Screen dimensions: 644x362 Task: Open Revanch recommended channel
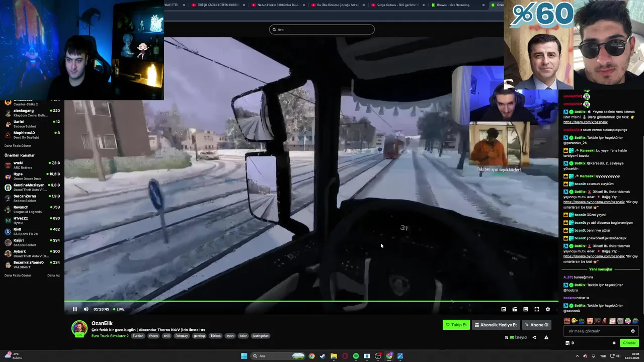pyautogui.click(x=32, y=209)
